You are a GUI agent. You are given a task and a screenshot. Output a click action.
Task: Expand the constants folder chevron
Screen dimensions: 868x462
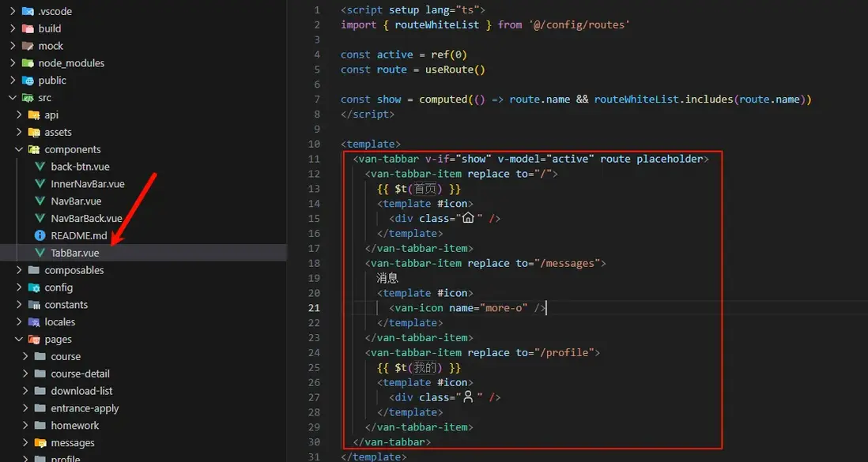(x=19, y=304)
